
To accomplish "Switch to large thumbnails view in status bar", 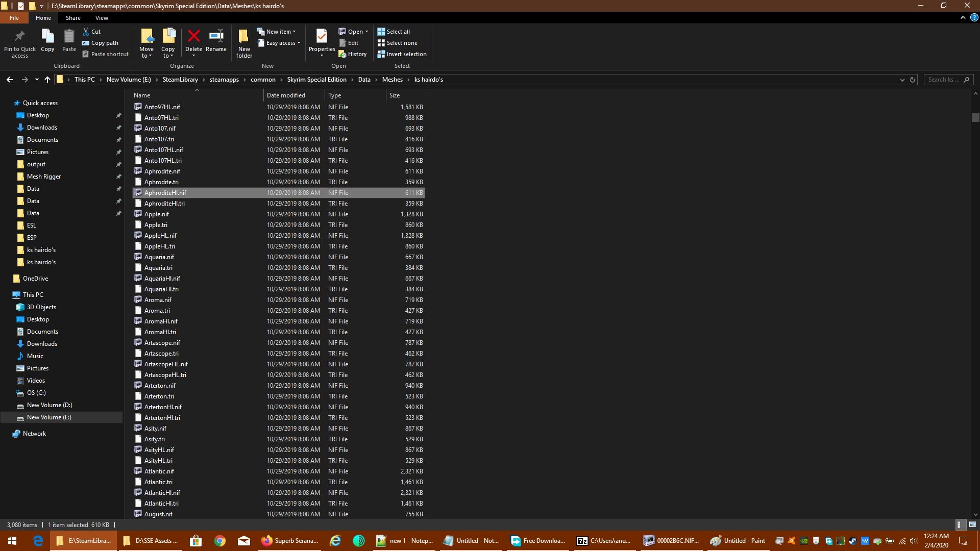I will (972, 524).
